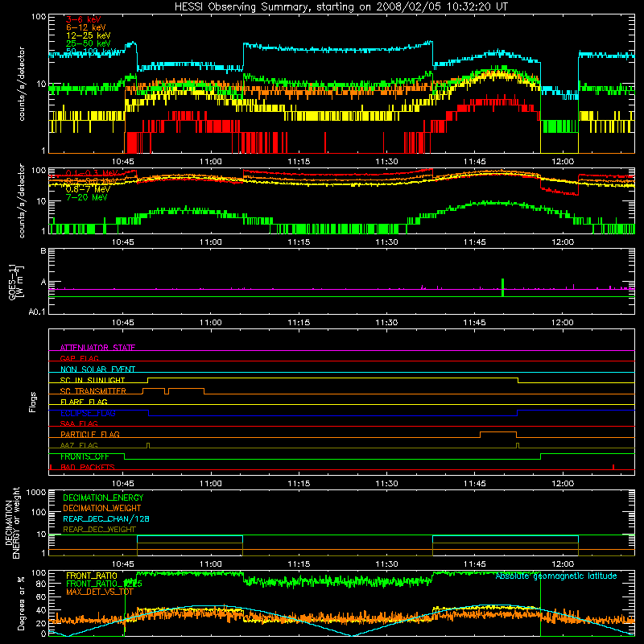Click '11:45' time label under GOES panel
This screenshot has width=644, height=644.
[474, 323]
